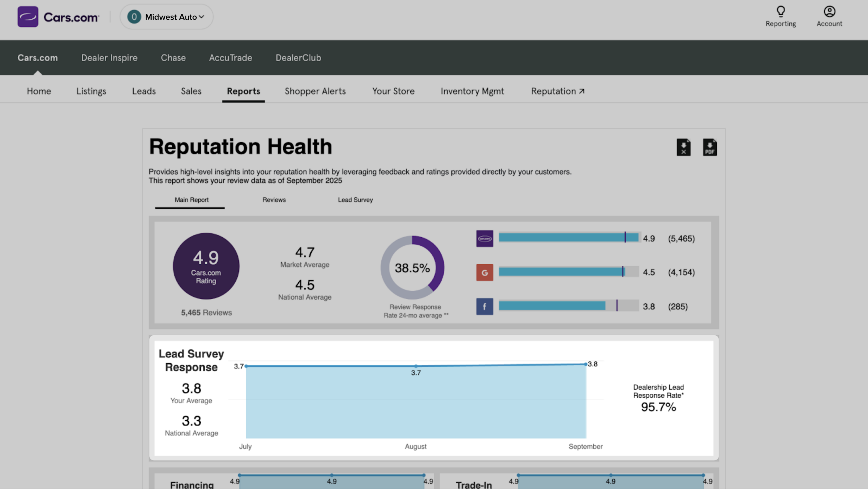Go to the Home menu item
Screen dimensions: 868x489
39,91
